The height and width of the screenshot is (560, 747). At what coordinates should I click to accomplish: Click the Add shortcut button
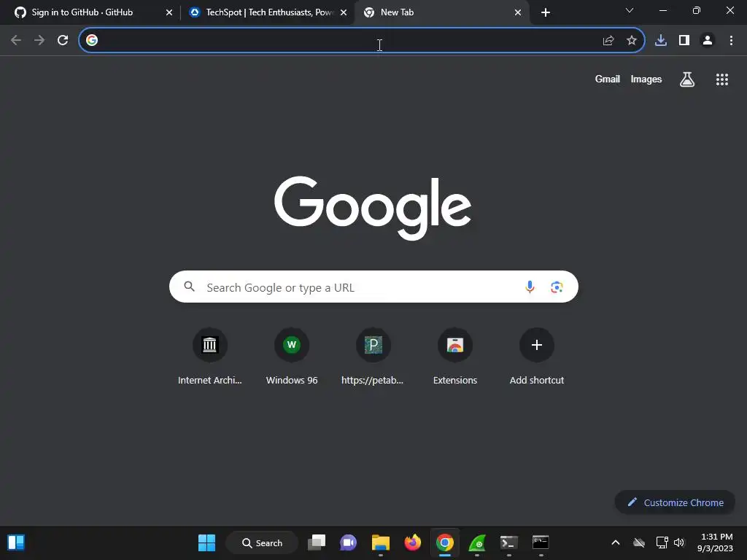536,357
